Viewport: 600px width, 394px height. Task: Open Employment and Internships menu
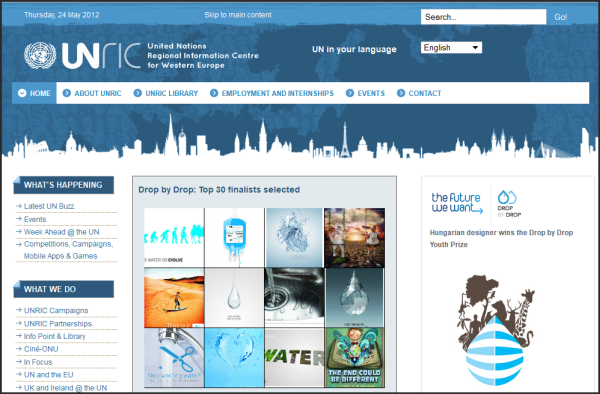tap(277, 93)
